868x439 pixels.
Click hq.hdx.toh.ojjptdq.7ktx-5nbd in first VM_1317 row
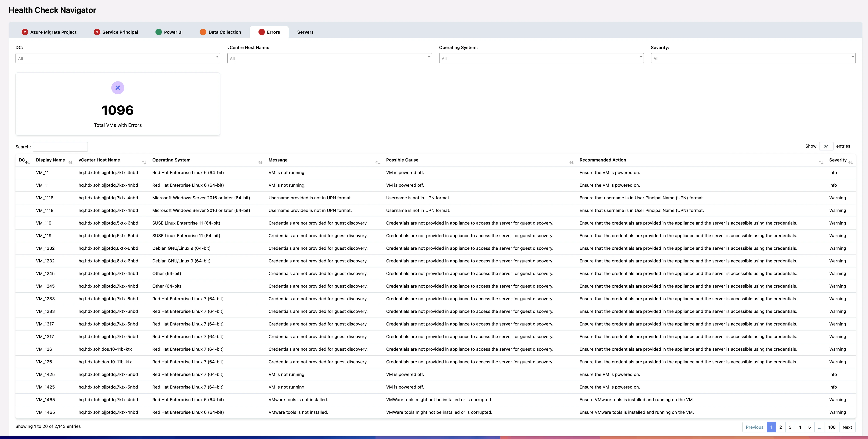point(108,324)
